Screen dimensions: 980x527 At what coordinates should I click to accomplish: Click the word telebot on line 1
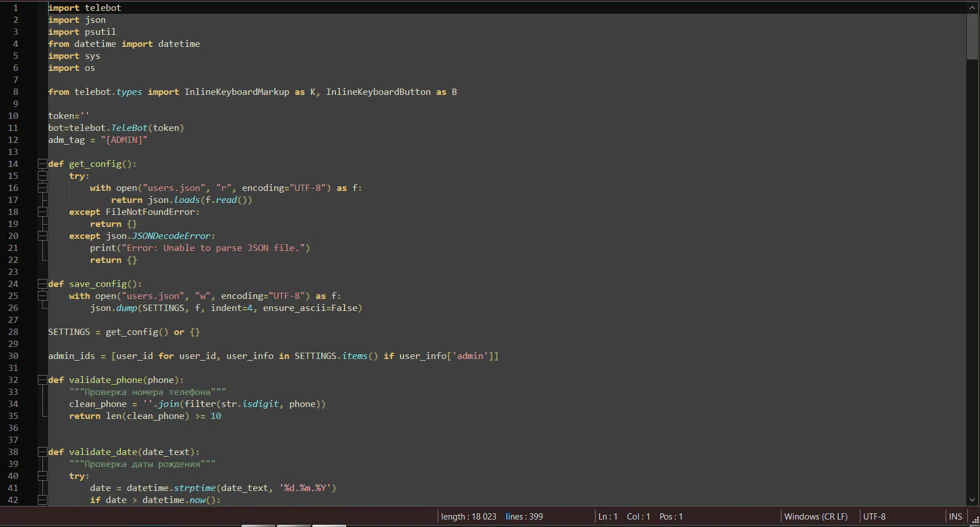click(x=103, y=8)
